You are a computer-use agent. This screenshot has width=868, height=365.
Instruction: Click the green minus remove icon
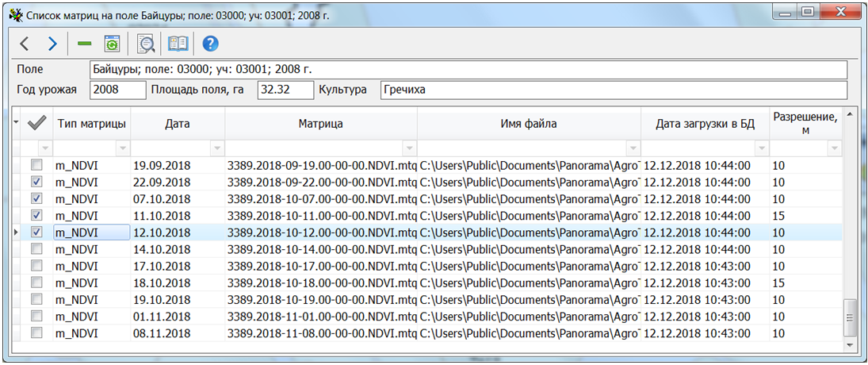click(85, 44)
